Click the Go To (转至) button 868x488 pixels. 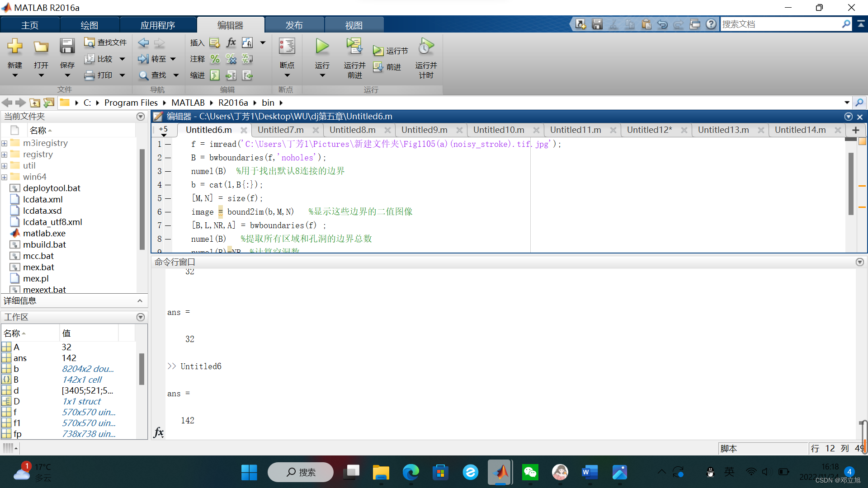pyautogui.click(x=152, y=59)
